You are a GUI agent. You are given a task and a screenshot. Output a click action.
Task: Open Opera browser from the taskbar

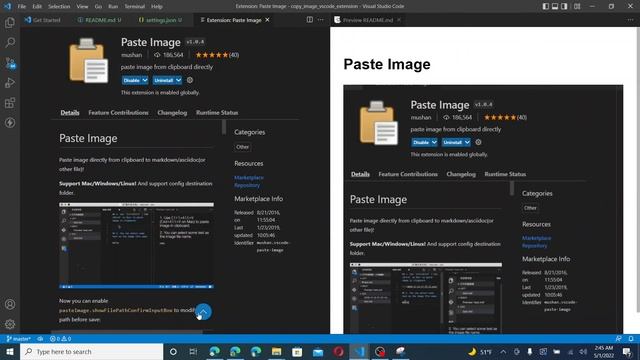coord(338,351)
